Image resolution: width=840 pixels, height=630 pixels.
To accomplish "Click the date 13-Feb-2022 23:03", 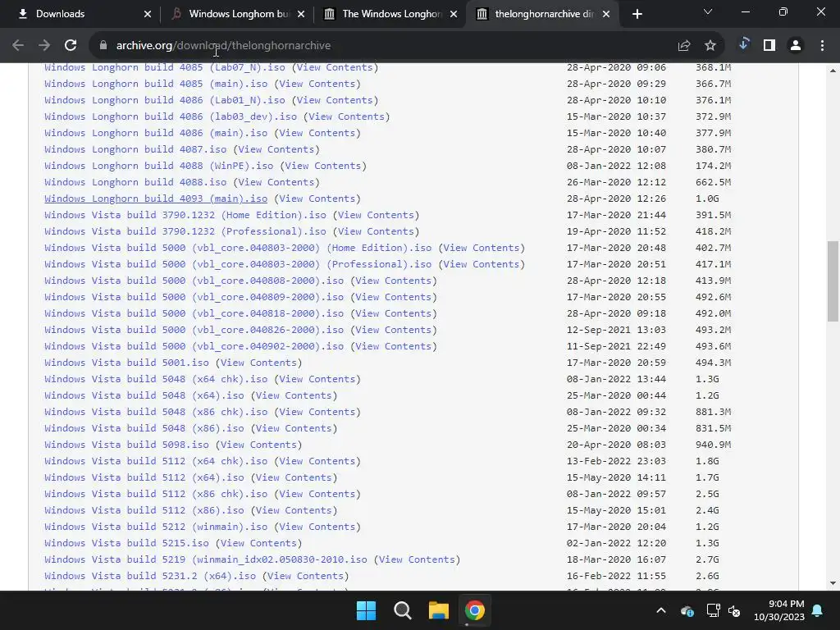I will [x=617, y=461].
